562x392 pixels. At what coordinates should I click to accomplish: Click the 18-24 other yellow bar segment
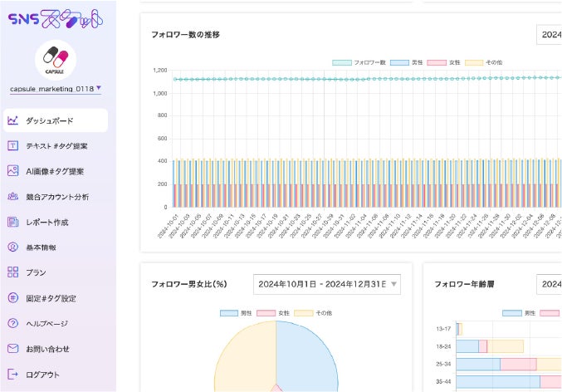[x=506, y=346]
